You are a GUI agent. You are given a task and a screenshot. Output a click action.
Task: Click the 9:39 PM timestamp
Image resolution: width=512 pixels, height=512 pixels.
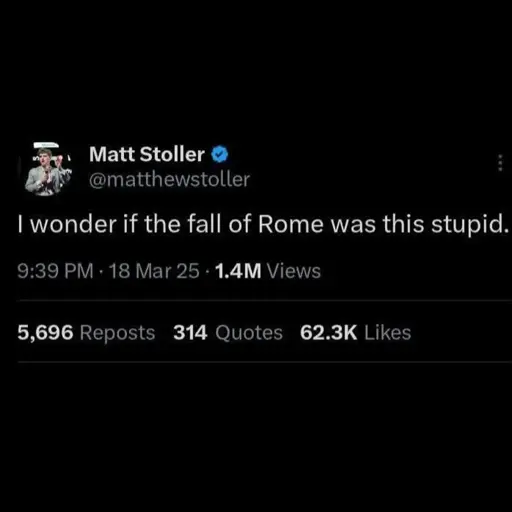tap(55, 271)
